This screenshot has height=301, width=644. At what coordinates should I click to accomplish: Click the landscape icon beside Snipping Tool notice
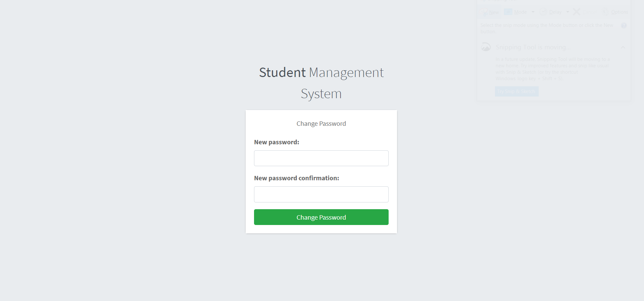pos(486,47)
